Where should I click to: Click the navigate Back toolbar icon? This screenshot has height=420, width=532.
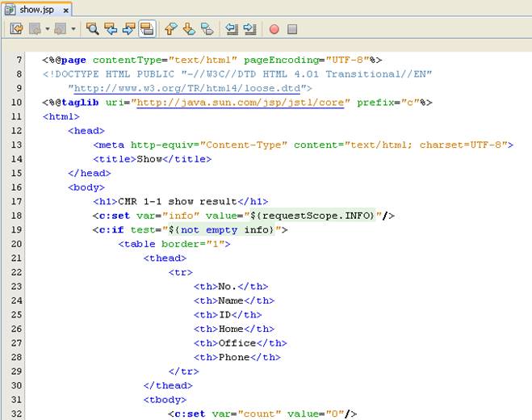coord(35,29)
